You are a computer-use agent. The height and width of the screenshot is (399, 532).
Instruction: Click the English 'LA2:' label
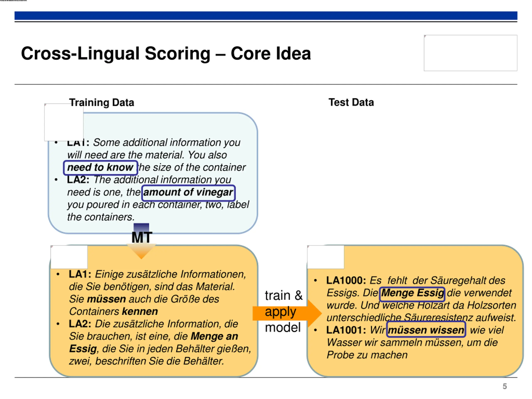pyautogui.click(x=78, y=180)
